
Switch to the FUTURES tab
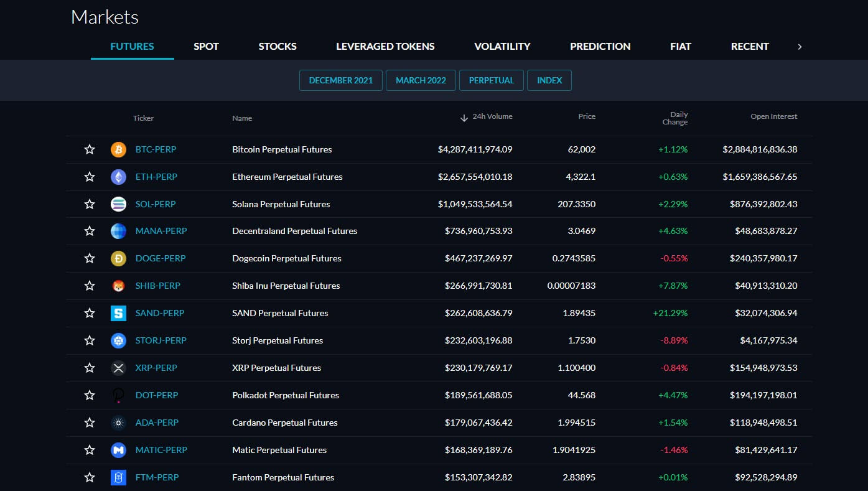coord(132,46)
